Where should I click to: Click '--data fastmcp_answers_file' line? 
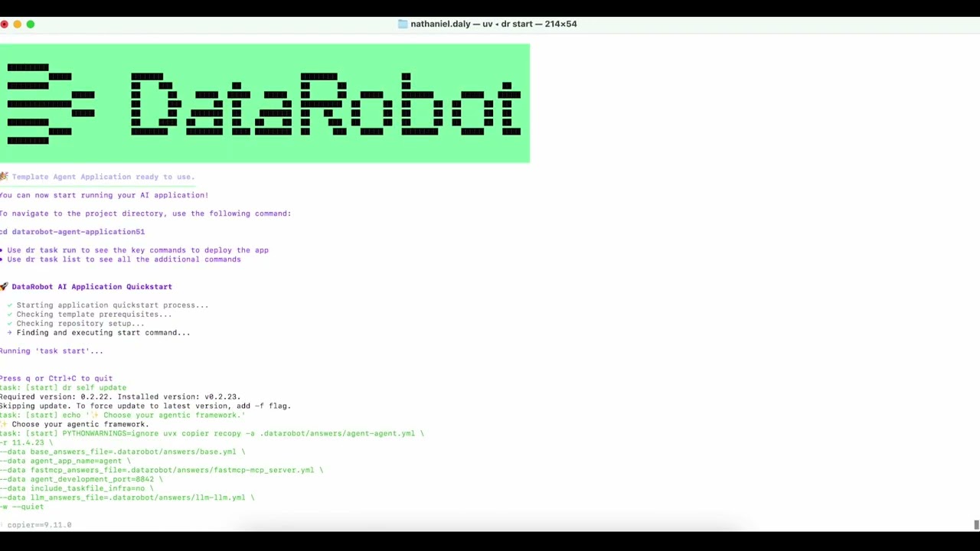(x=162, y=471)
